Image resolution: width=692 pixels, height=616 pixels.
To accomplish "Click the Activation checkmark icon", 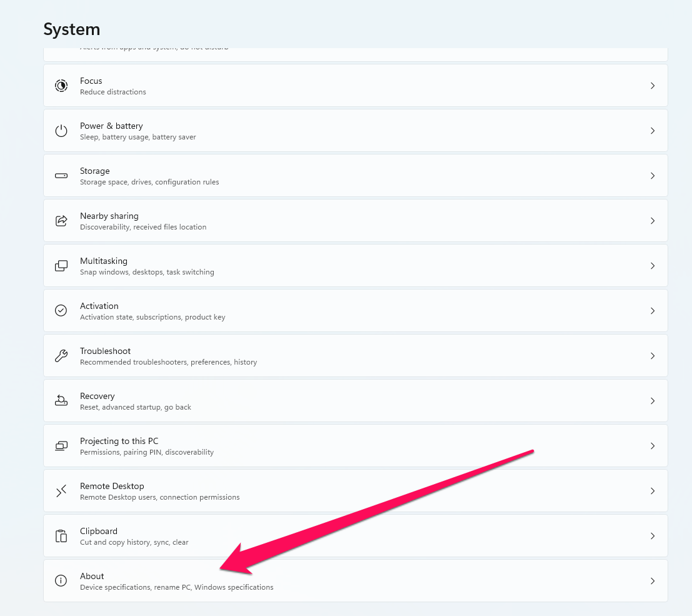I will pos(61,311).
